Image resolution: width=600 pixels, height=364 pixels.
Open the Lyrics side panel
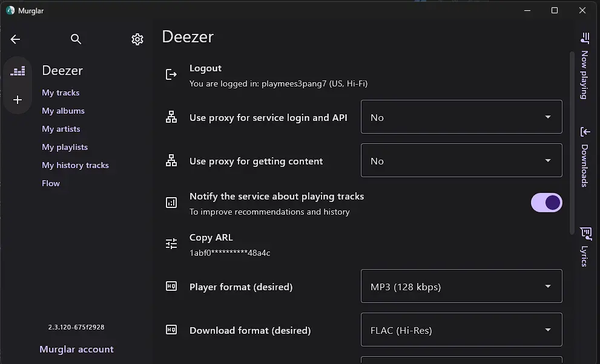point(584,247)
